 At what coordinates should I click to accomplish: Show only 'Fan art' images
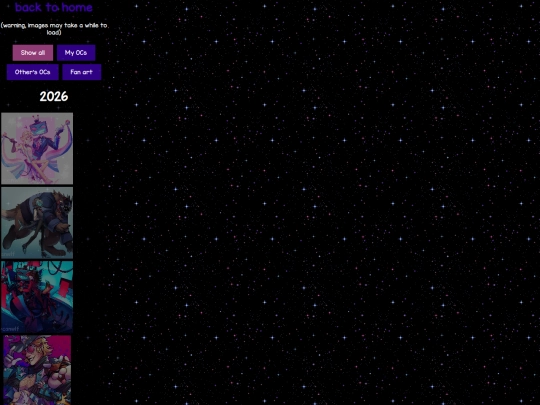82,72
